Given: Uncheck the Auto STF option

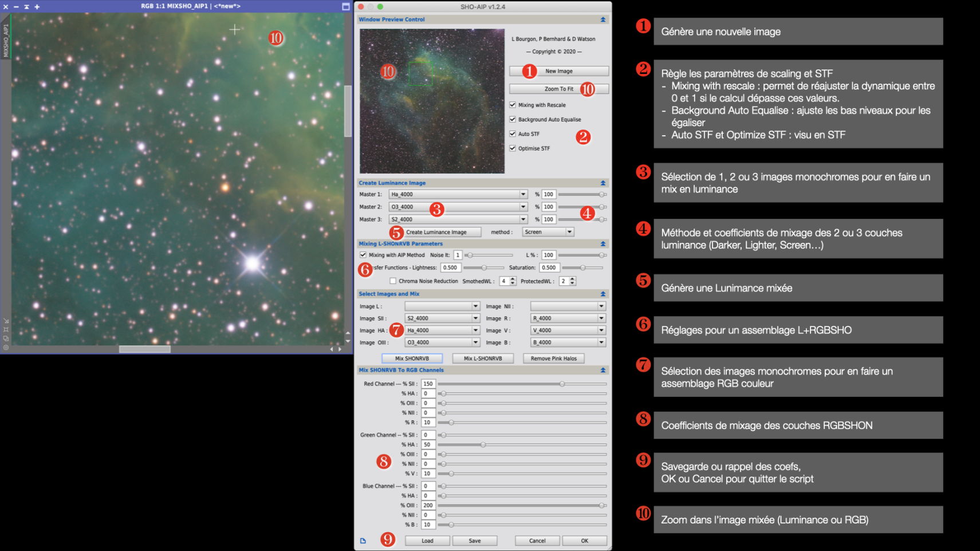Looking at the screenshot, I should (x=511, y=133).
